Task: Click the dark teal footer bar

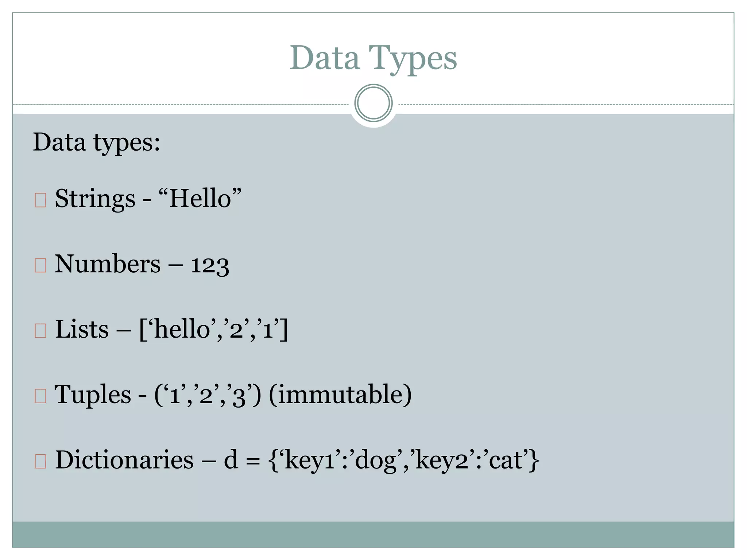Action: point(373,534)
